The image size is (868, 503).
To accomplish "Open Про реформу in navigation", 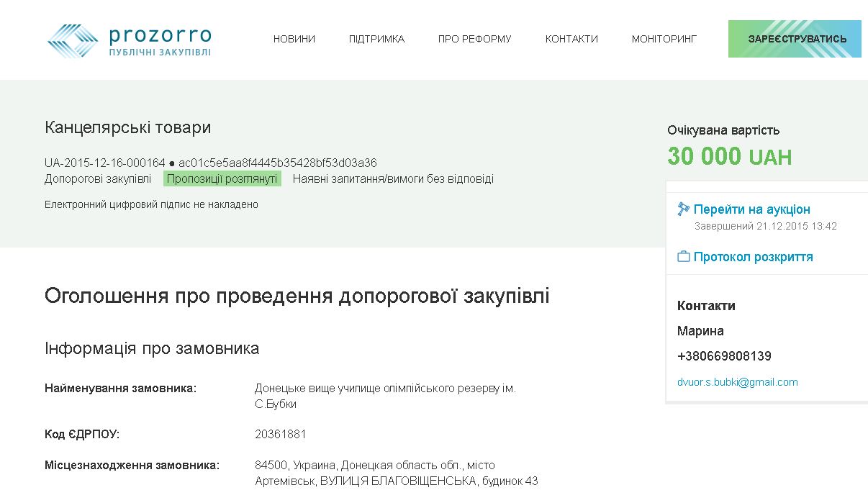I will (474, 39).
